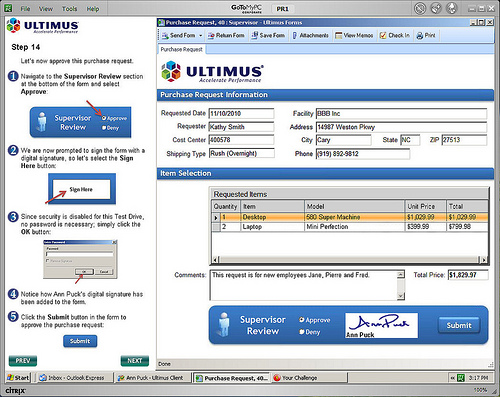Click the green system tray icon

[x=461, y=378]
